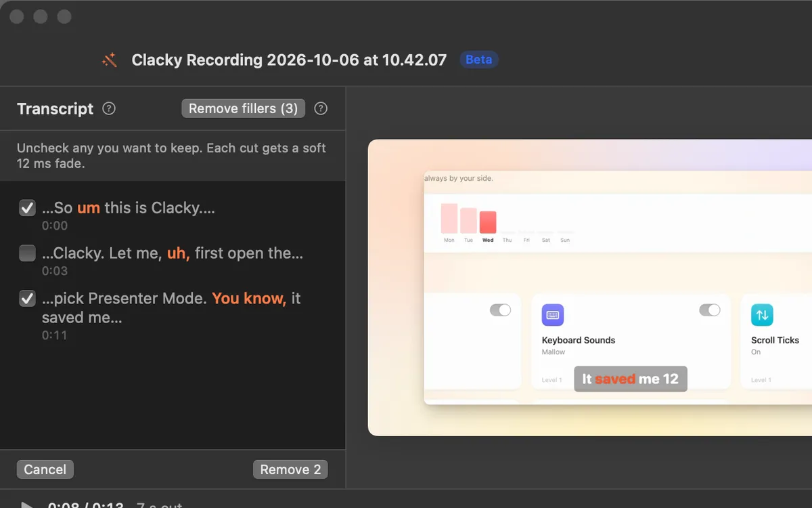This screenshot has width=812, height=508.
Task: Click the Remove fillers (3) button
Action: (244, 108)
